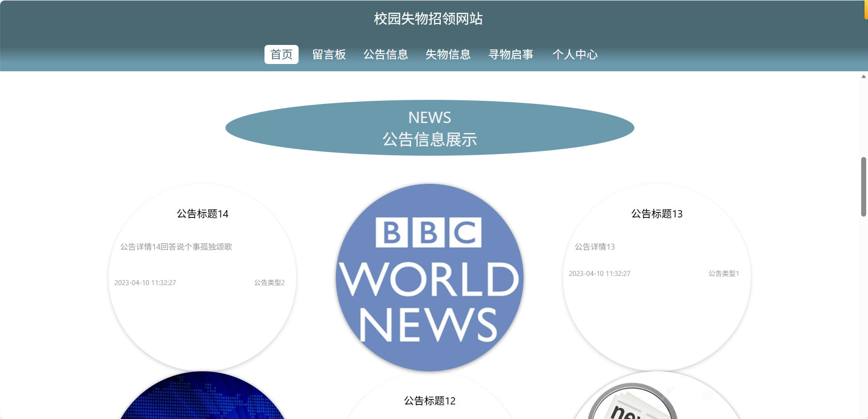Viewport: 868px width, 419px height.
Task: Select the 公告类型2 label
Action: 269,282
